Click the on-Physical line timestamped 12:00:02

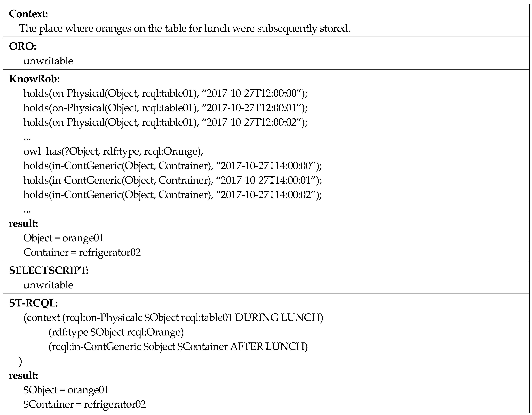coord(165,122)
